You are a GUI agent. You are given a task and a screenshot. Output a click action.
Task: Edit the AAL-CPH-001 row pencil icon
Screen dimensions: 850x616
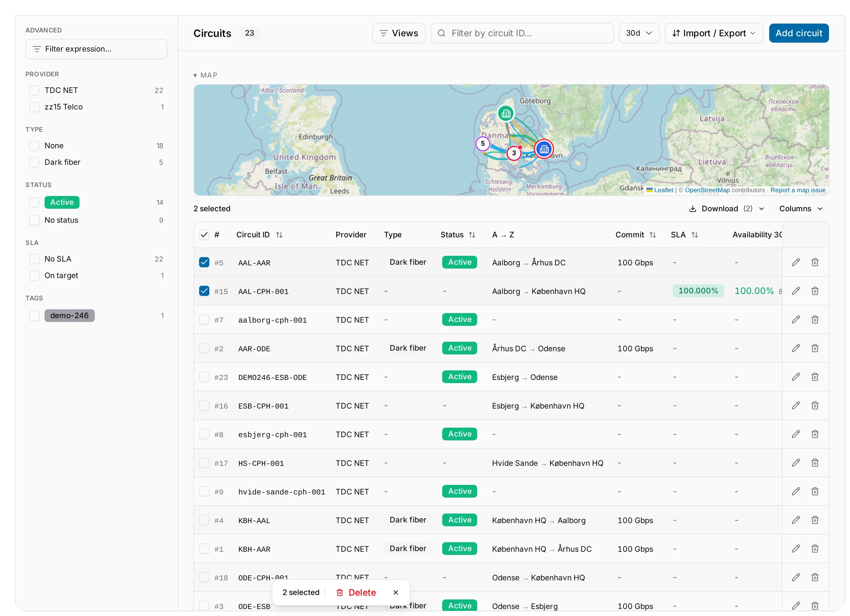point(796,291)
